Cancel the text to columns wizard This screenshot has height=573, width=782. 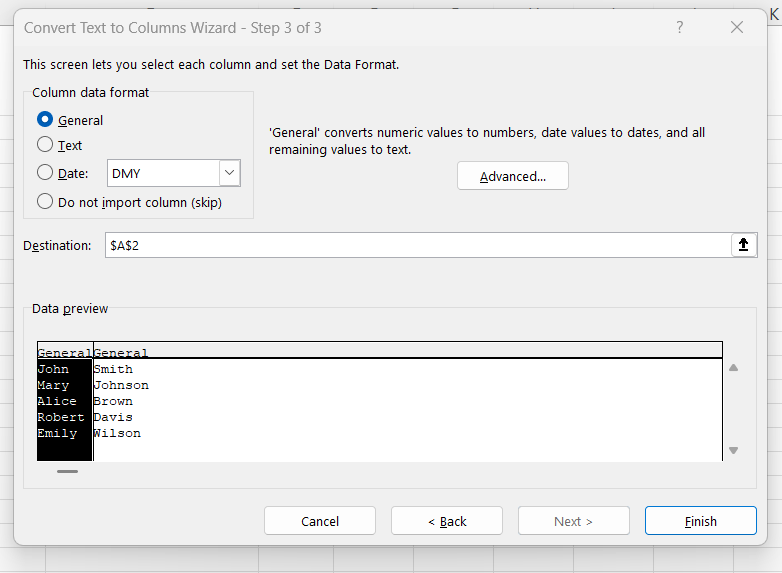coord(320,521)
